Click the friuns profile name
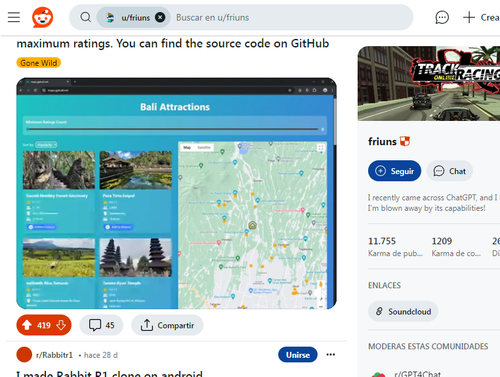This screenshot has height=377, width=500. click(382, 142)
